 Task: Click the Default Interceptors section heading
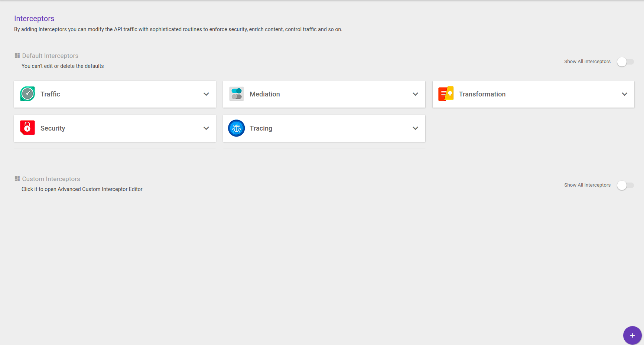tap(50, 56)
